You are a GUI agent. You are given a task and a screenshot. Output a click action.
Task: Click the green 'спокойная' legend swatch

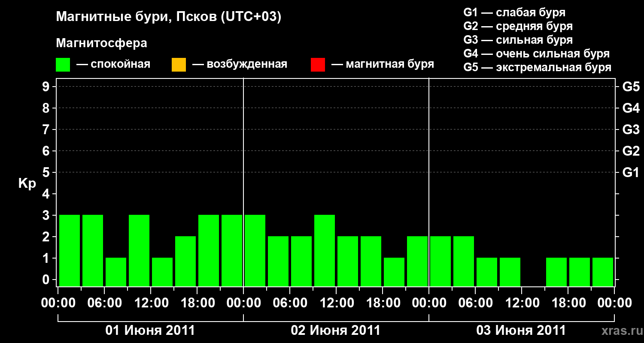pyautogui.click(x=63, y=65)
